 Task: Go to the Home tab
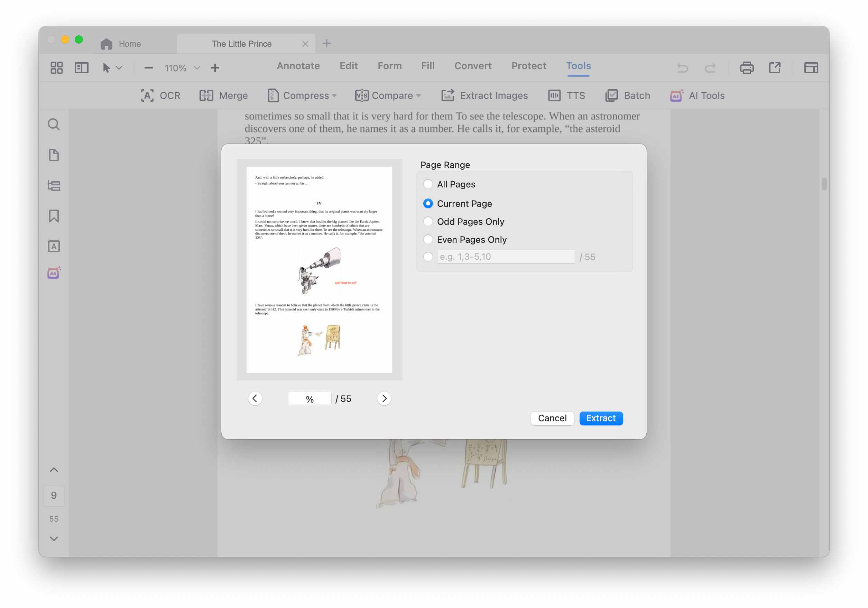pos(121,44)
